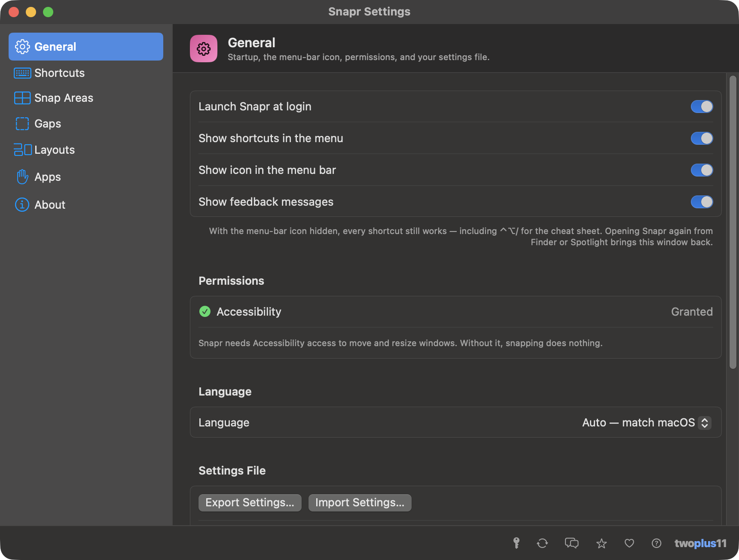The height and width of the screenshot is (560, 739).
Task: Click the Snapr Settings window title
Action: (x=369, y=12)
